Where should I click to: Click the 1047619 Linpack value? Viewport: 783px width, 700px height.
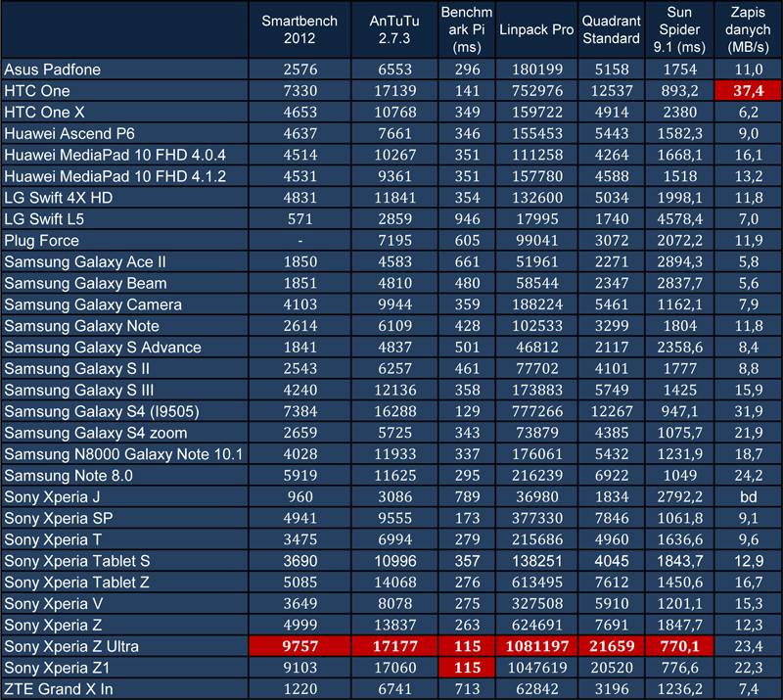click(x=536, y=668)
